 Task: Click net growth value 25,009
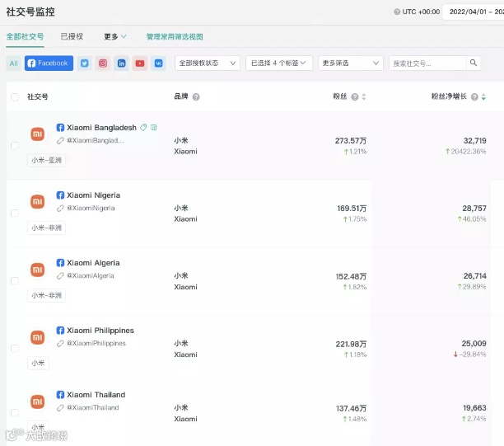pos(474,343)
